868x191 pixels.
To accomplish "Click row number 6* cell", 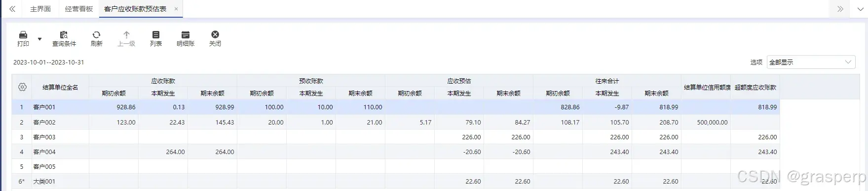I will [x=22, y=181].
